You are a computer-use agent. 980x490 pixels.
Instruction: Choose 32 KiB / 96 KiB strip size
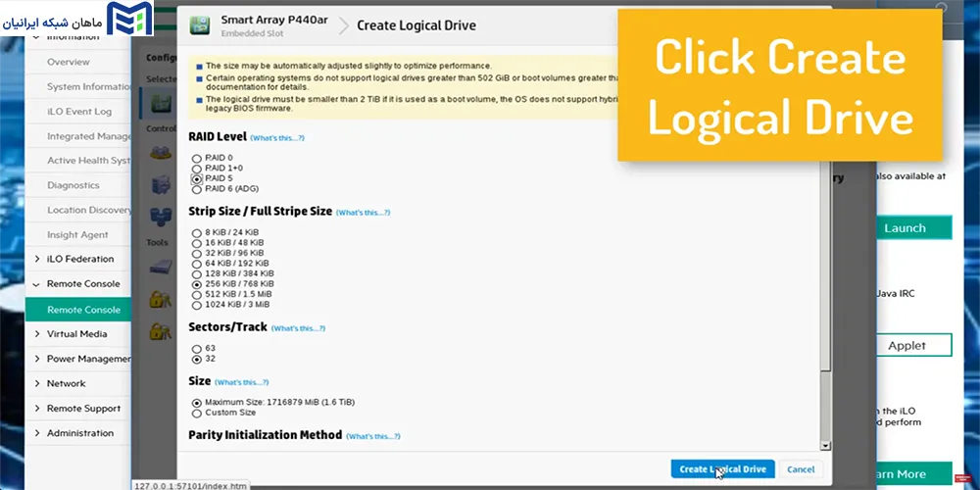pyautogui.click(x=197, y=253)
